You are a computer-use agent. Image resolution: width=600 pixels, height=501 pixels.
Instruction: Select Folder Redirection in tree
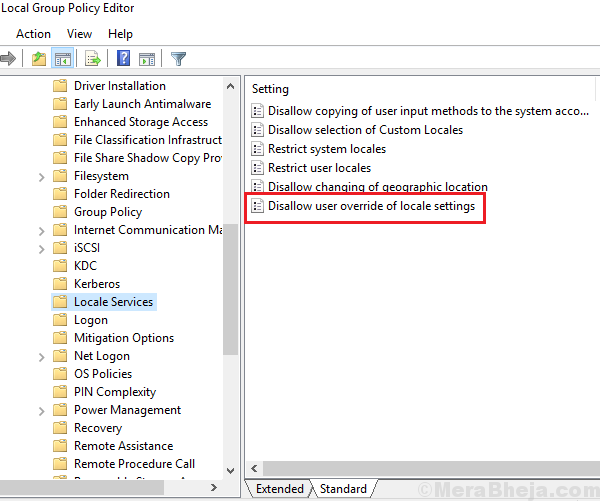pos(122,194)
